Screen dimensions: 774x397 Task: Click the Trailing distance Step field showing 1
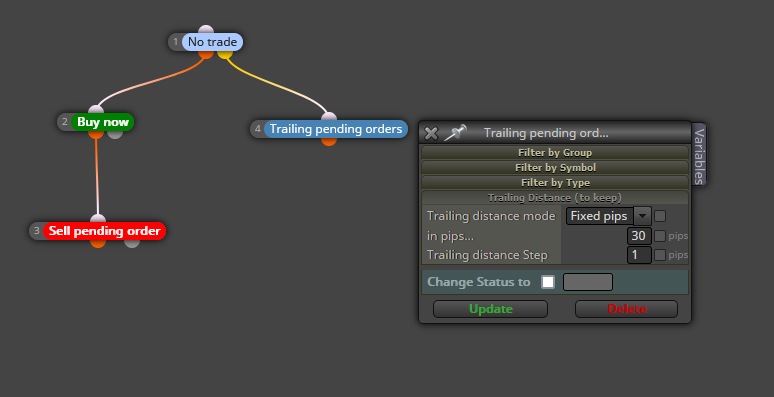pyautogui.click(x=639, y=255)
